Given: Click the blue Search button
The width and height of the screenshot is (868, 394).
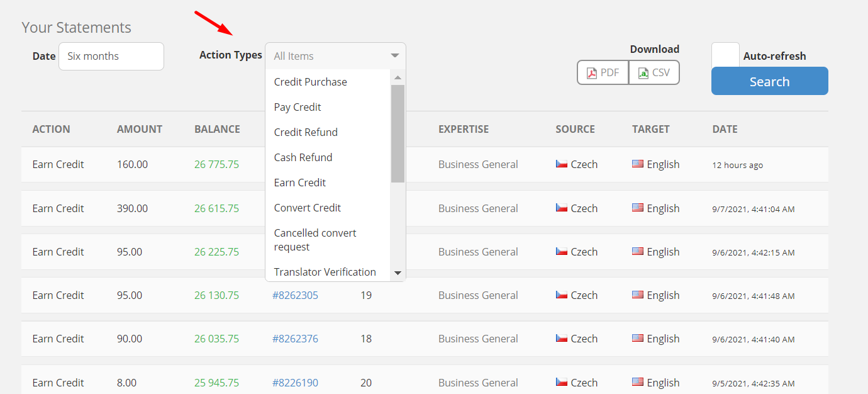Looking at the screenshot, I should (x=769, y=81).
